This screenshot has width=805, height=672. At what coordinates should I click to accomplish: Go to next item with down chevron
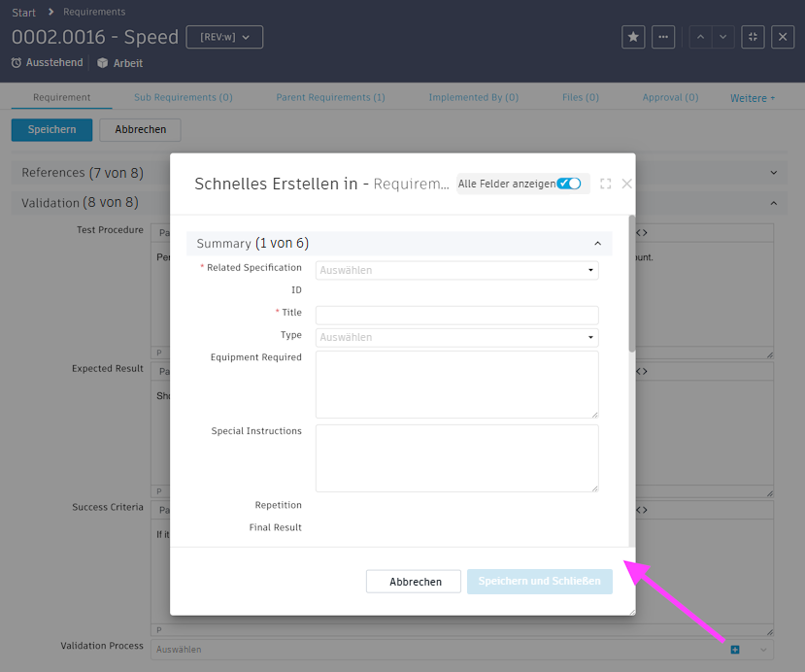[722, 37]
